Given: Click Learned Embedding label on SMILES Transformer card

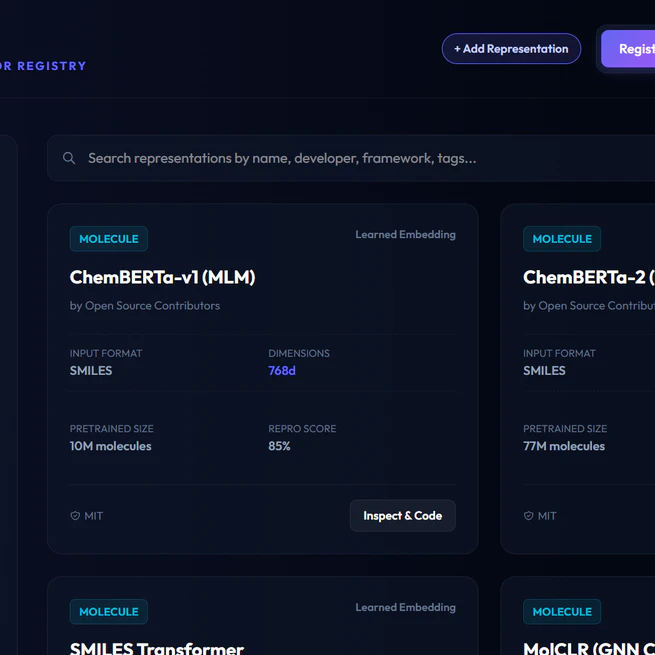Looking at the screenshot, I should coord(405,607).
